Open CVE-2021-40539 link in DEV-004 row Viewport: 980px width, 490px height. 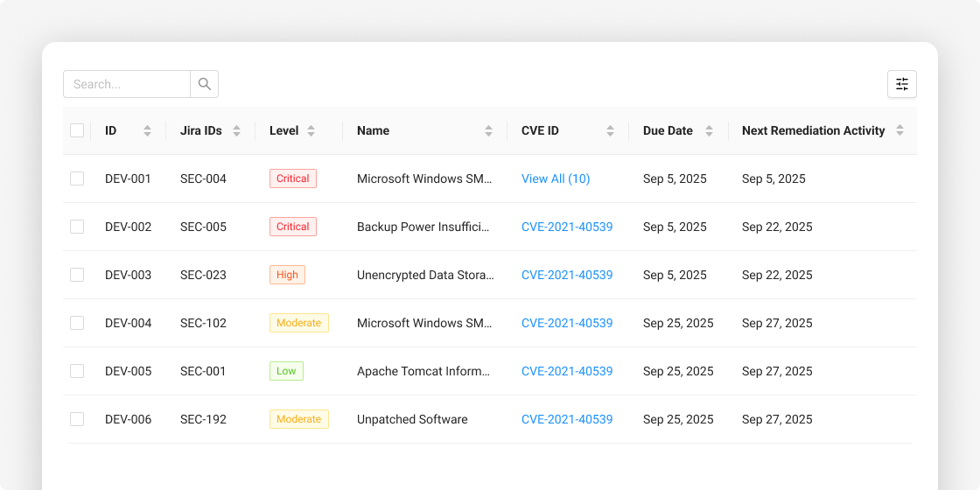coord(567,323)
